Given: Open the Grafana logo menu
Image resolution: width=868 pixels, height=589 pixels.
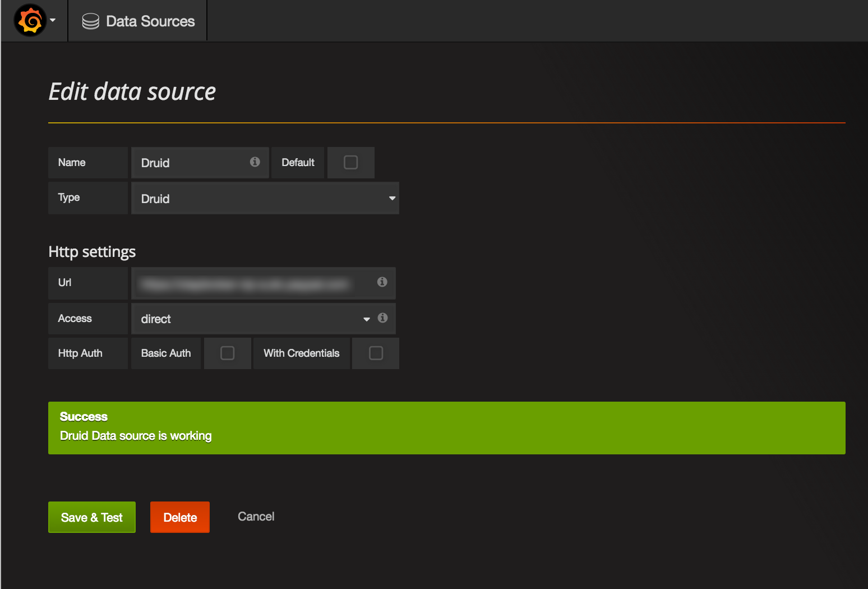Looking at the screenshot, I should click(30, 21).
